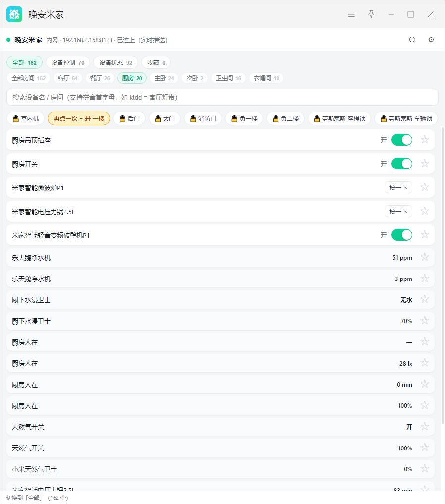The image size is (445, 504).
Task: Select the 厨房 20 room chip
Action: [132, 78]
